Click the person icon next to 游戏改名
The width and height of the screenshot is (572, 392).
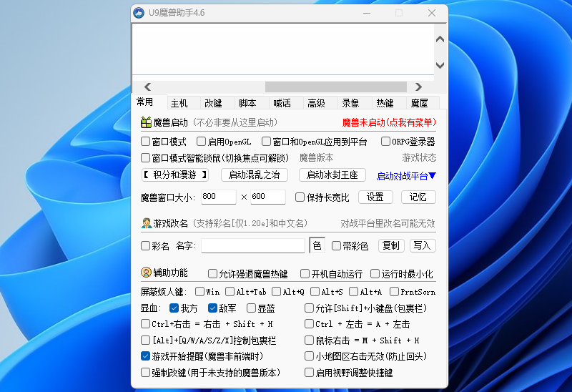147,223
